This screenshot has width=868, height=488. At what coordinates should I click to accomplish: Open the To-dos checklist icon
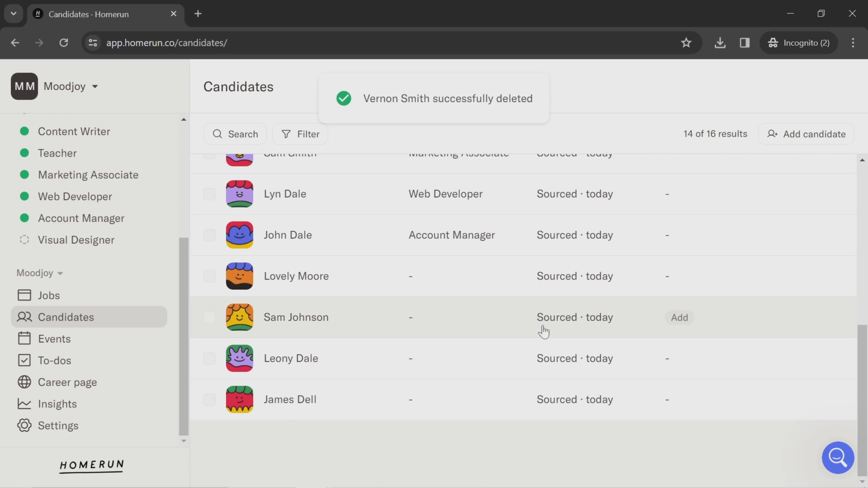pos(24,360)
